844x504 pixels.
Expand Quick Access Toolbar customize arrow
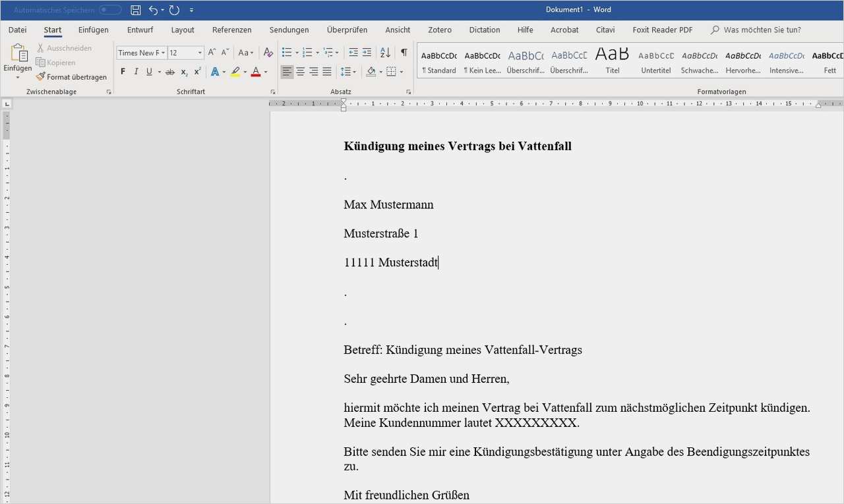(191, 10)
